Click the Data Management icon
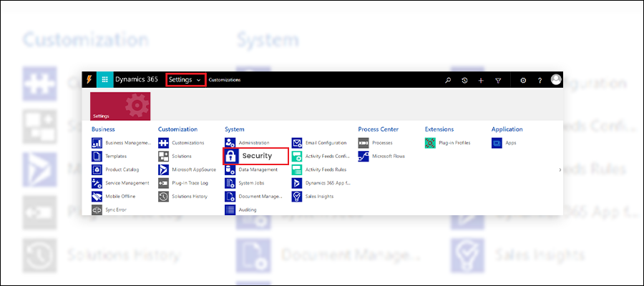The width and height of the screenshot is (644, 286). (x=230, y=170)
